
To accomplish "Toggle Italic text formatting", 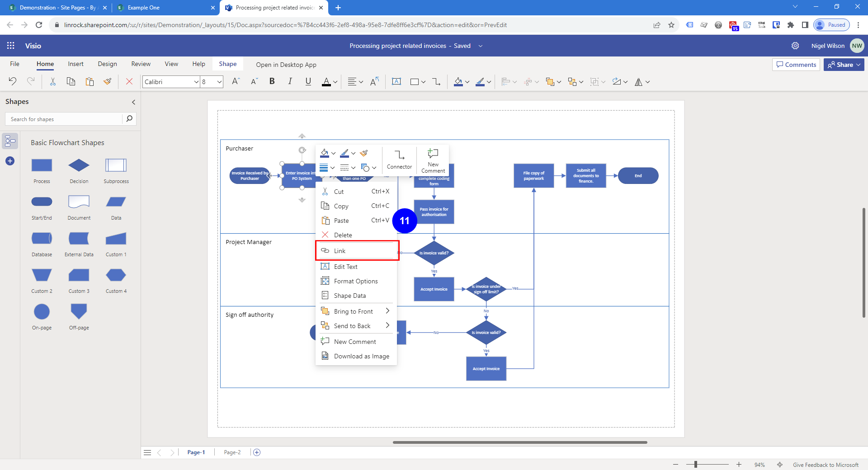I will point(290,81).
